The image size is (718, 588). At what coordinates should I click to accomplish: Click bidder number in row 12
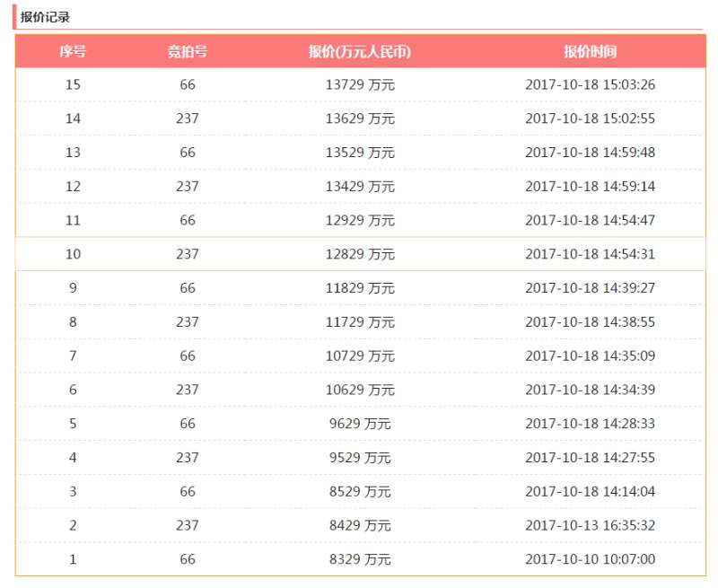click(x=187, y=187)
